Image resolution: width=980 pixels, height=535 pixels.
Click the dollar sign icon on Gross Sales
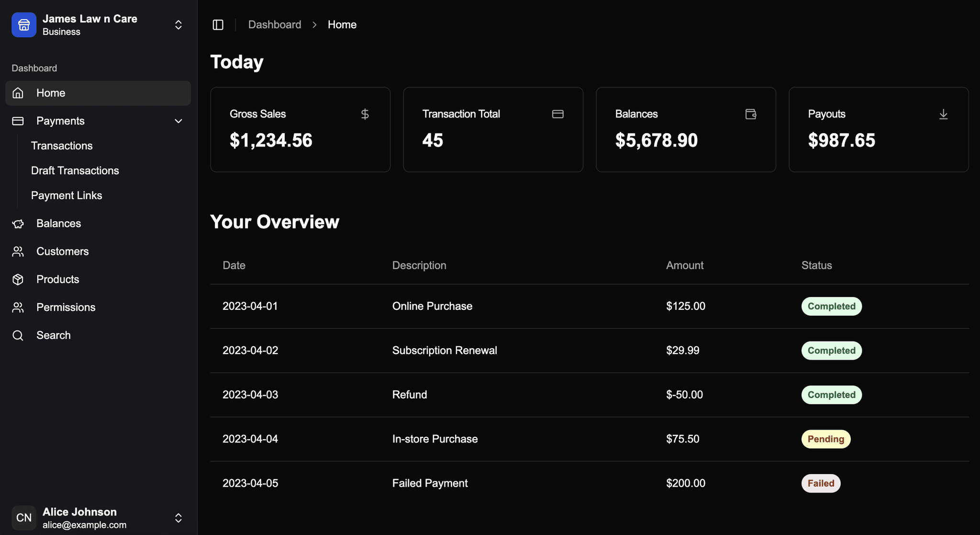[365, 114]
